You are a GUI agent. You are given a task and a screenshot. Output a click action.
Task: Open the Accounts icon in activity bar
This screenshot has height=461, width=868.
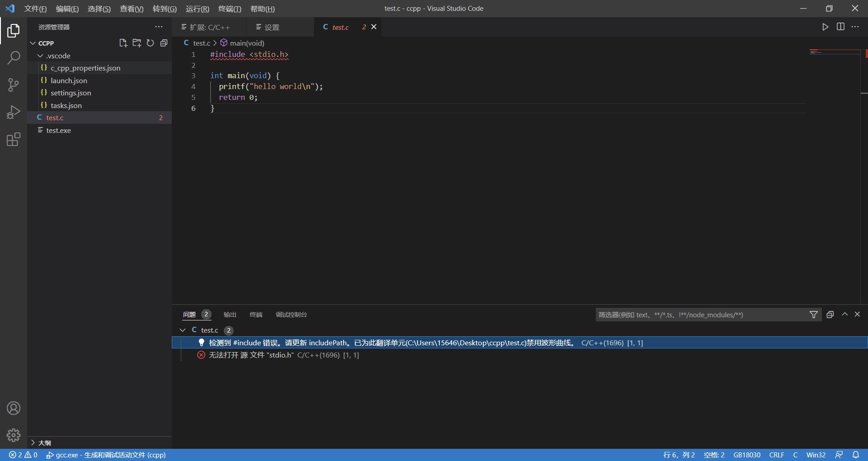(x=14, y=408)
